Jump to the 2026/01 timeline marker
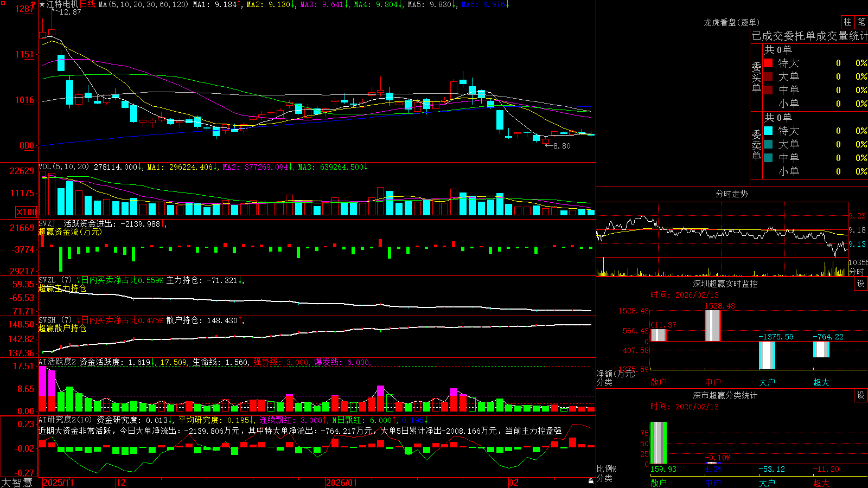Viewport: 868px width, 488px height. tap(342, 483)
